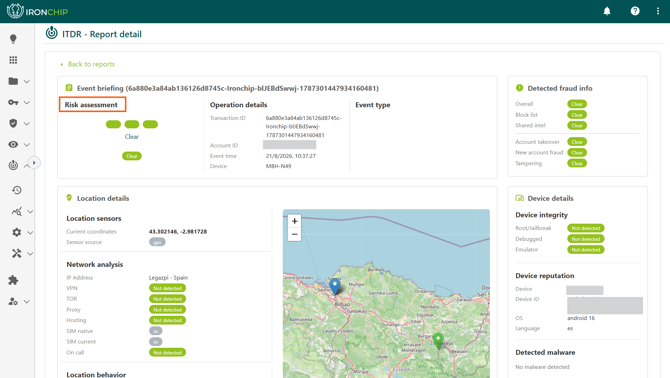Click the folder icon in sidebar
The image size is (670, 378).
tap(13, 81)
